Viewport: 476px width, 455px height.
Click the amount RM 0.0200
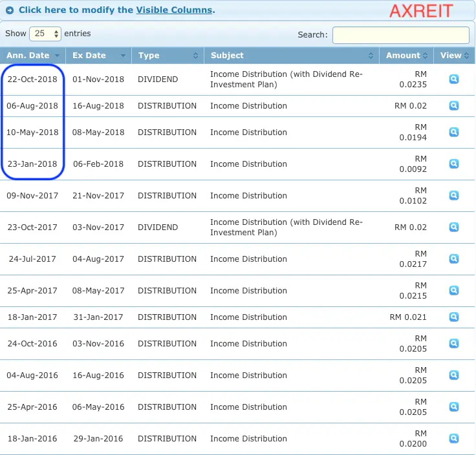[x=413, y=439]
